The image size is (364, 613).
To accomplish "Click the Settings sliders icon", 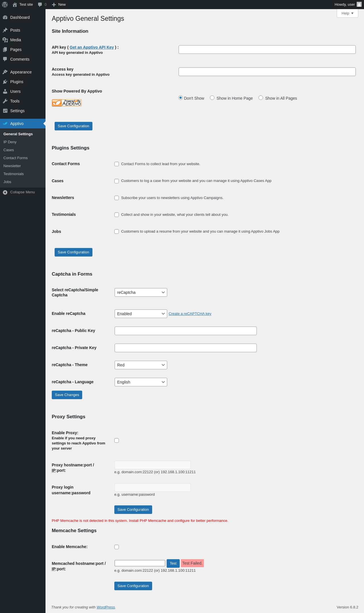I will (5, 111).
